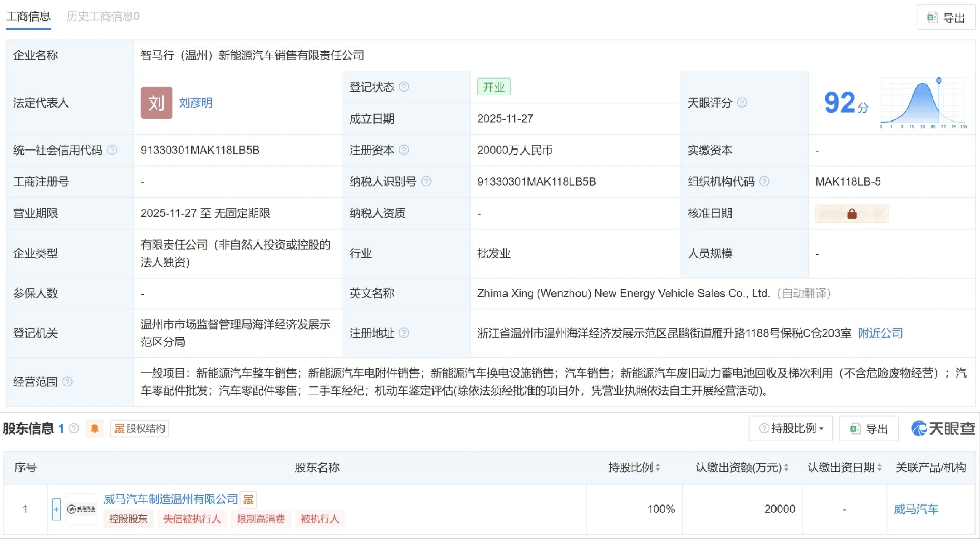Click the Excel export icon top right
The image size is (980, 539).
(x=932, y=17)
